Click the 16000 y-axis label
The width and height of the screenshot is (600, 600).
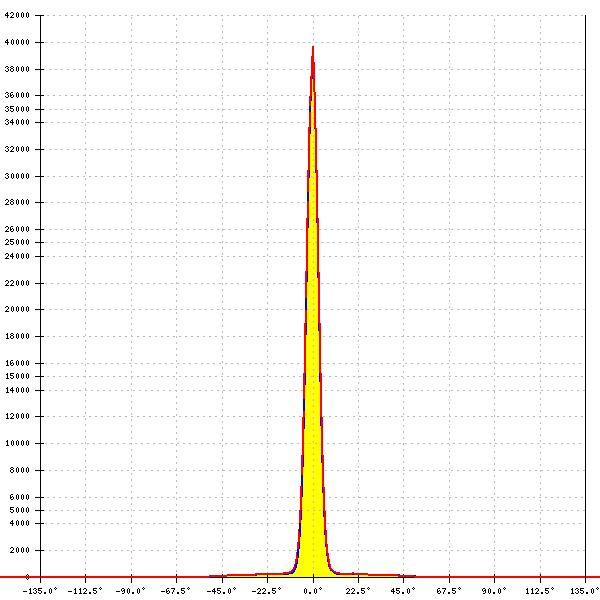point(17,363)
